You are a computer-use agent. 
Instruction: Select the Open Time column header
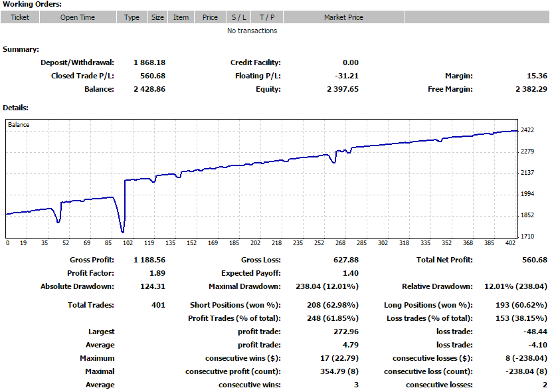click(78, 17)
